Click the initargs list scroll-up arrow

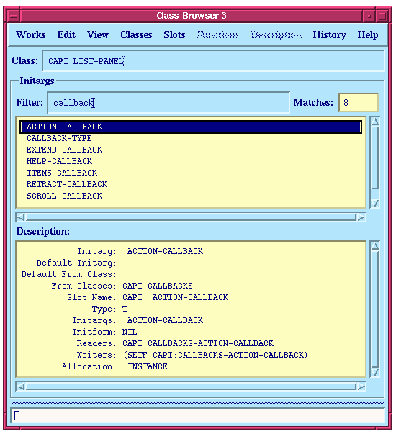pyautogui.click(x=375, y=121)
